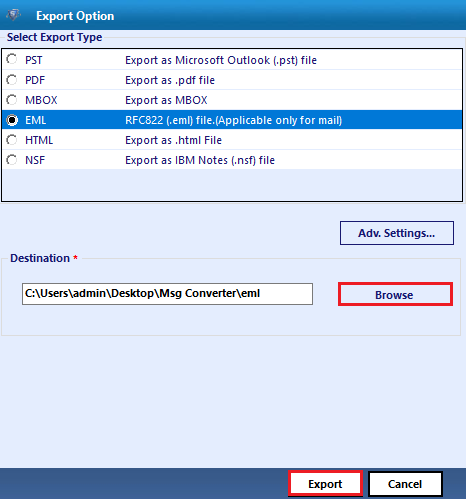Click the MBOX label
Image resolution: width=466 pixels, height=499 pixels.
[x=41, y=100]
